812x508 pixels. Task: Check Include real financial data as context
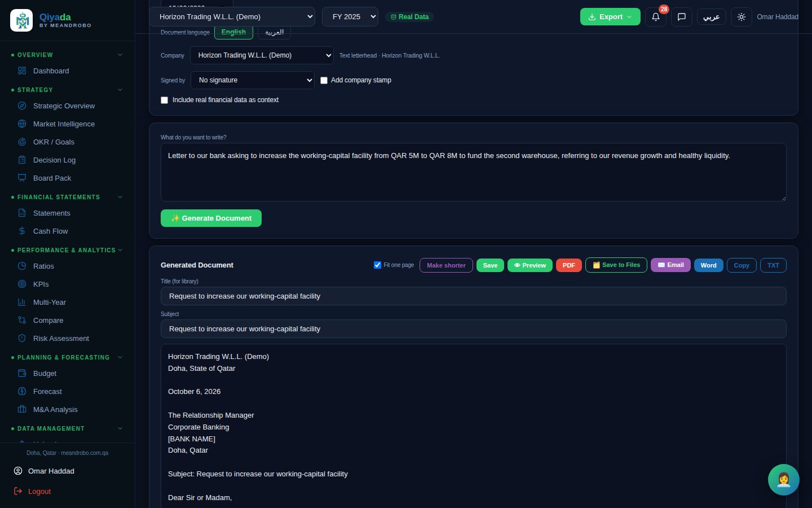164,100
